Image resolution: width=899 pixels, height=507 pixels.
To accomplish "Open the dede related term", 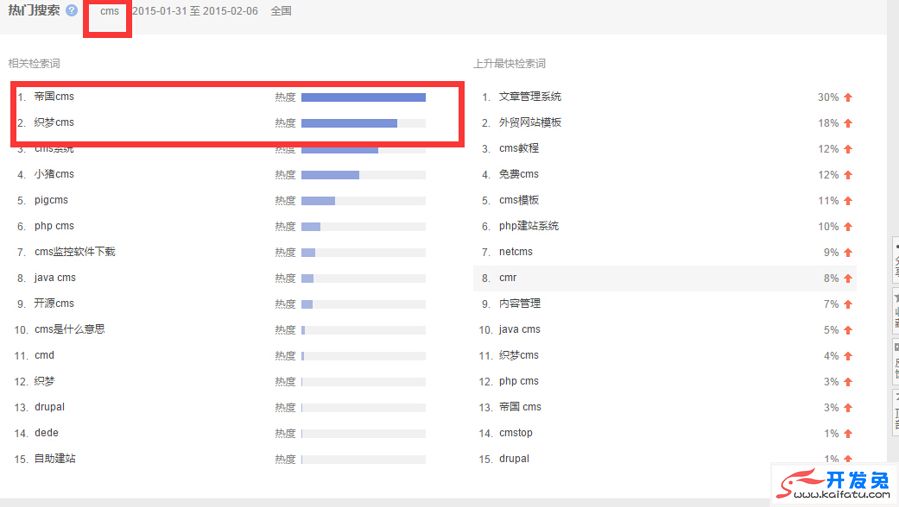I will (46, 432).
